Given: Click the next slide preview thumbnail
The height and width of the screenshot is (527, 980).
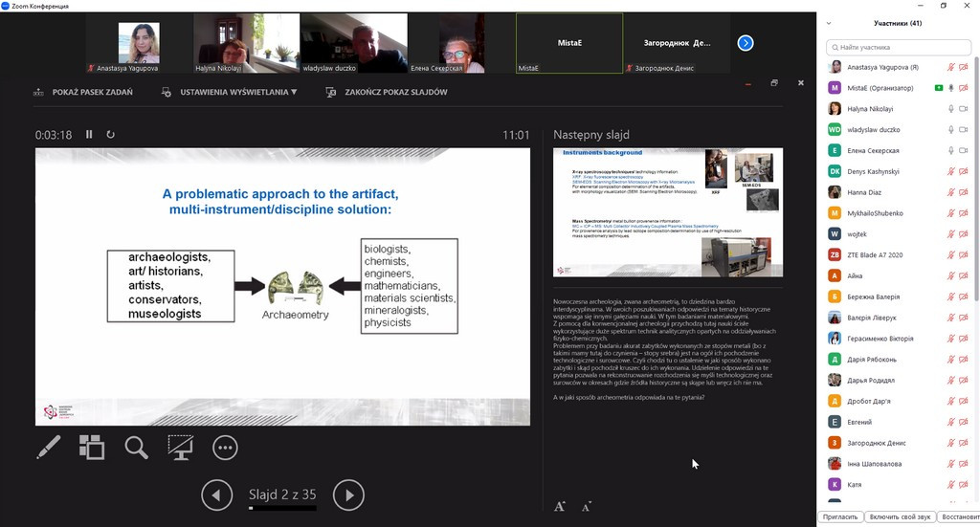Looking at the screenshot, I should [667, 212].
